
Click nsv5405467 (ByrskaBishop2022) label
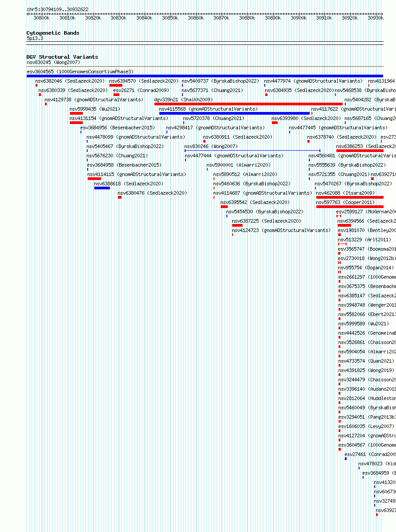[x=125, y=146]
